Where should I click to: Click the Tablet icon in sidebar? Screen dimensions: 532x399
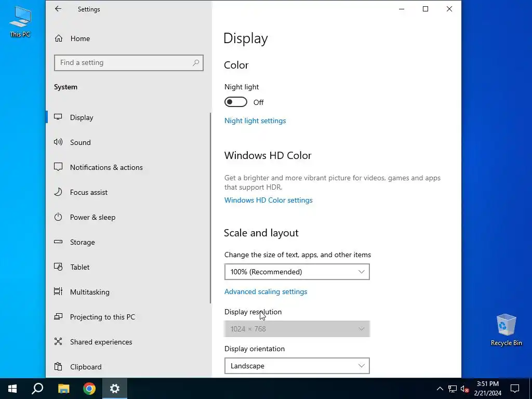point(58,267)
